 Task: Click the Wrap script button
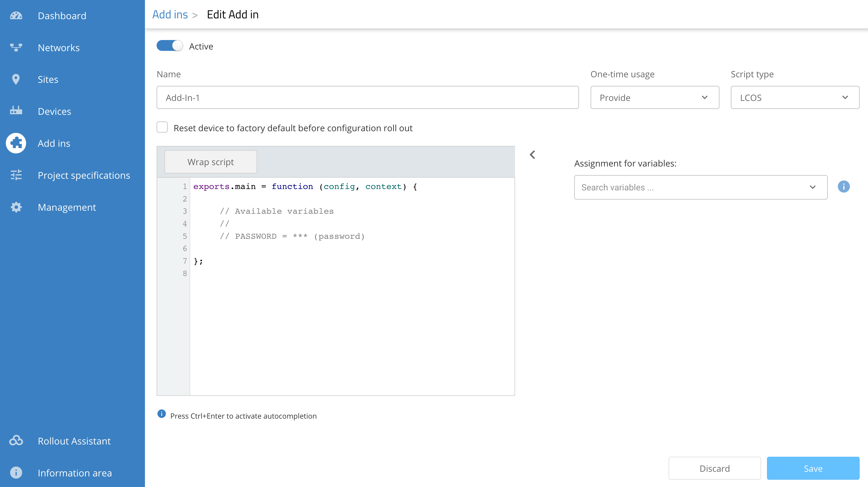210,162
